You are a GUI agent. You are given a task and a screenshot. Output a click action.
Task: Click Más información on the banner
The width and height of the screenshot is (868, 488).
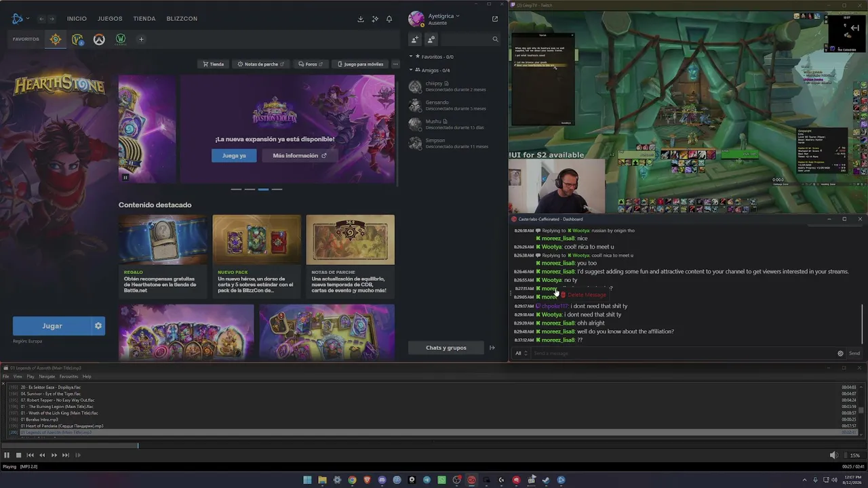(x=299, y=156)
